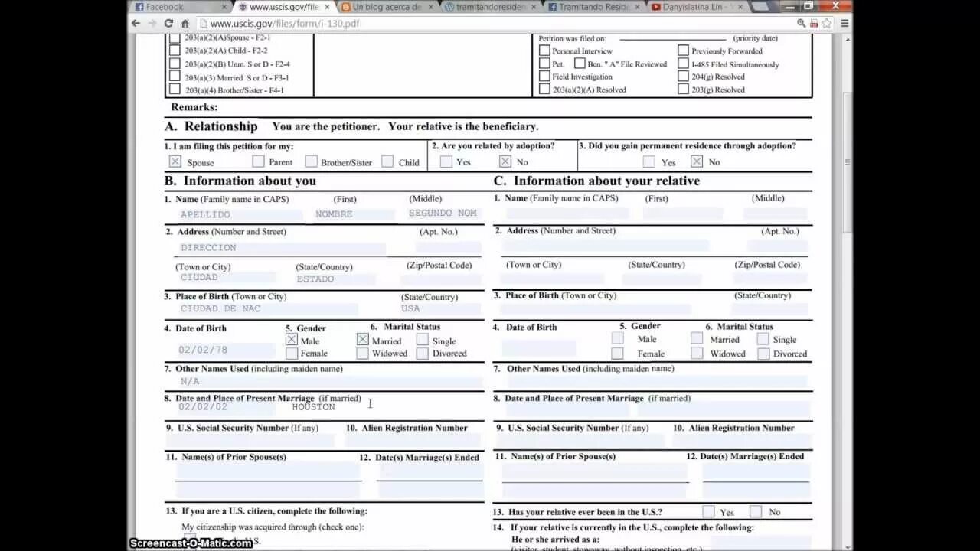Screen dimensions: 980x551
Task: Open the tramitandoresiden WordPress tab
Action: [491, 7]
